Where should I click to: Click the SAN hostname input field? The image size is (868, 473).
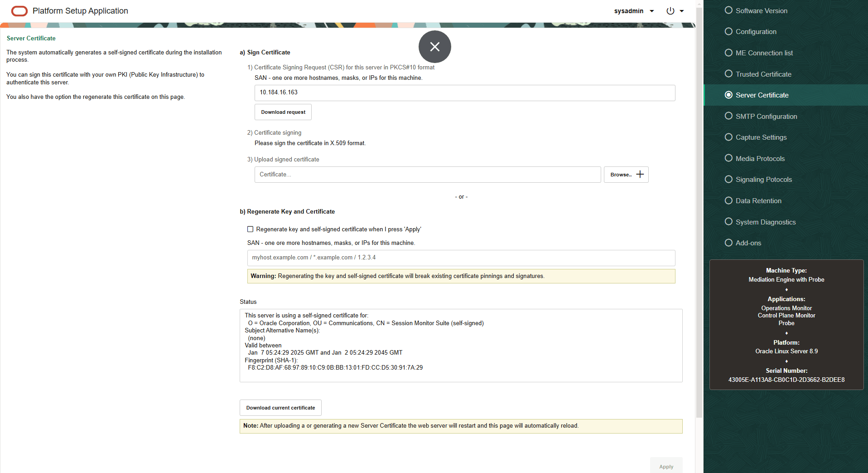pyautogui.click(x=464, y=93)
